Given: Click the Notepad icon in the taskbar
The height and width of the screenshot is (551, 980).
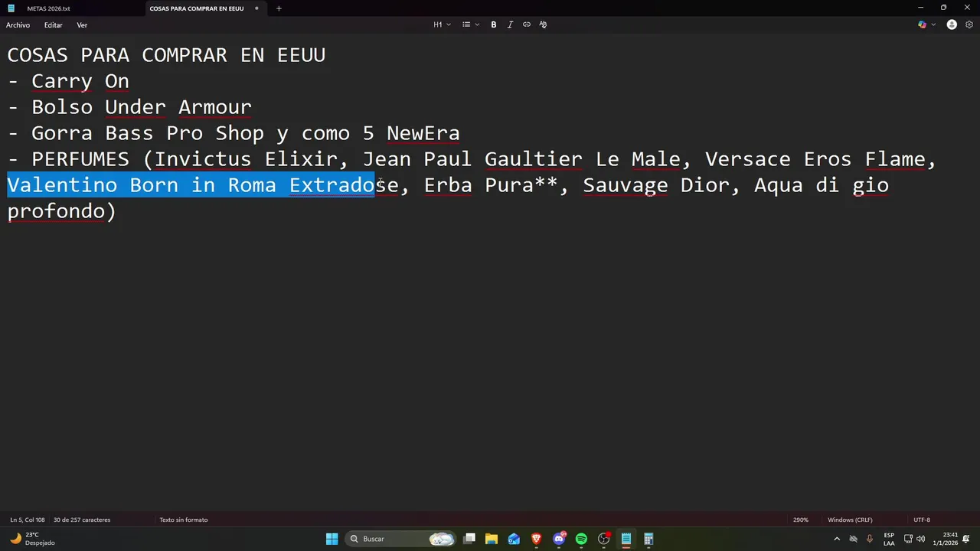Looking at the screenshot, I should (x=626, y=539).
